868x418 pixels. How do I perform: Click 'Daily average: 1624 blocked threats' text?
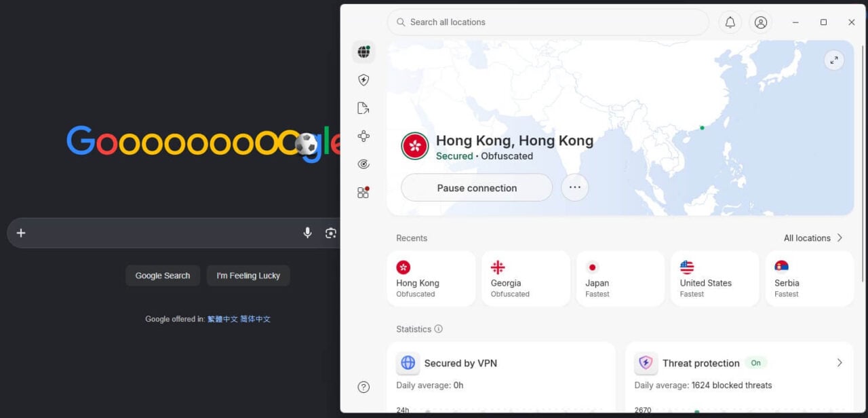703,385
